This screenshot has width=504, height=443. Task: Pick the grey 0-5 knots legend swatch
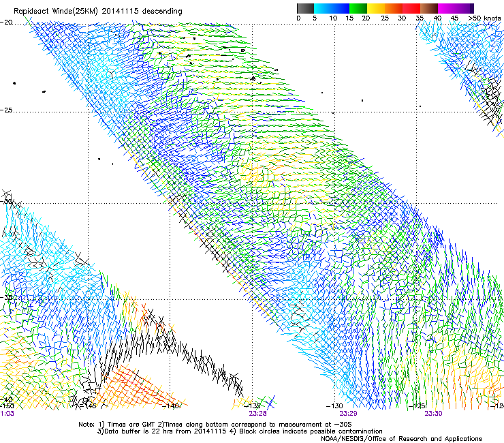(x=305, y=8)
